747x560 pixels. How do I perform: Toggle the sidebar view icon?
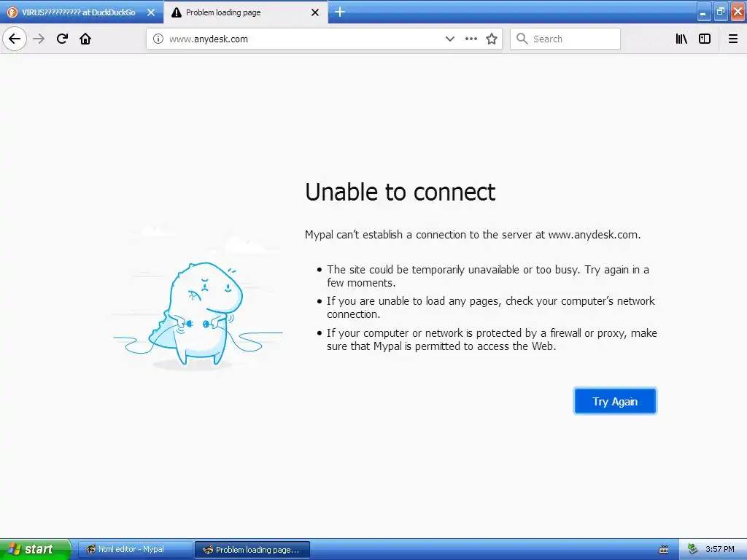tap(705, 39)
